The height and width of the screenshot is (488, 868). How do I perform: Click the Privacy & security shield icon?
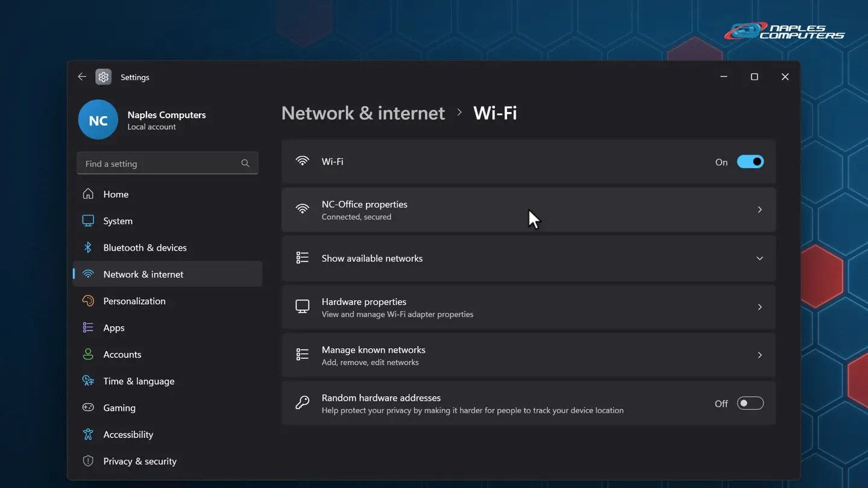click(x=88, y=461)
